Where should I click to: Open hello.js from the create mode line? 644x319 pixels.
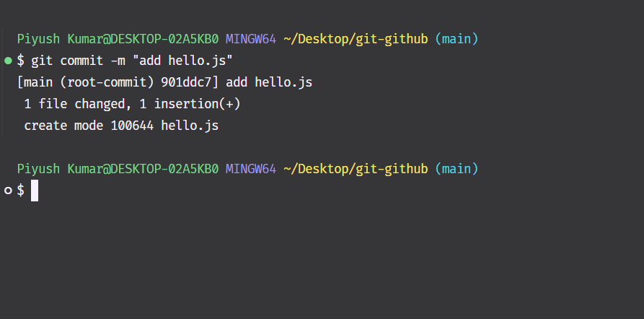point(190,126)
